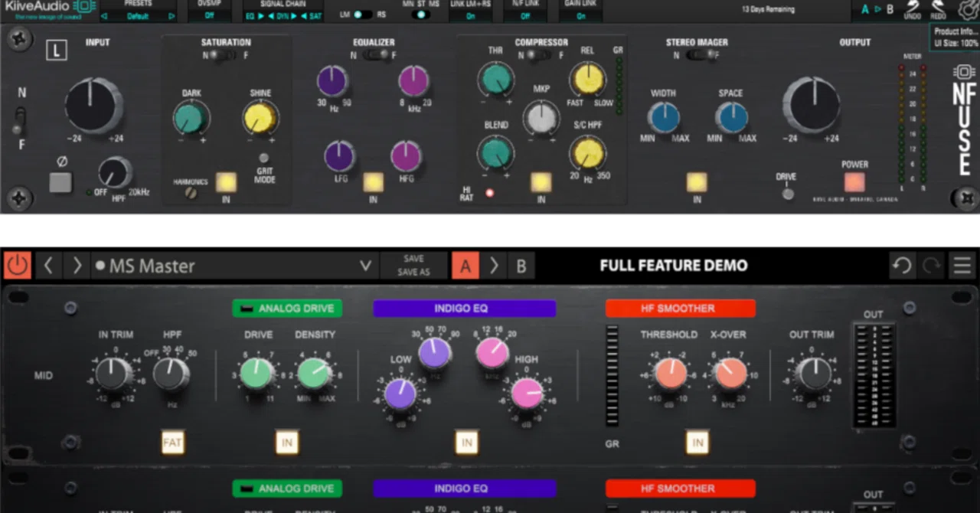This screenshot has width=980, height=513.
Task: Click the compressor MKP knob
Action: (x=541, y=117)
